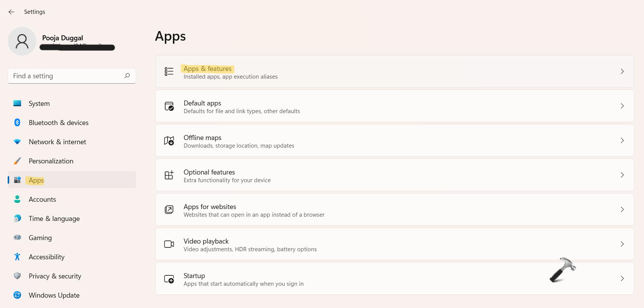Expand the Default apps chevron
This screenshot has width=644, height=308.
click(x=622, y=106)
